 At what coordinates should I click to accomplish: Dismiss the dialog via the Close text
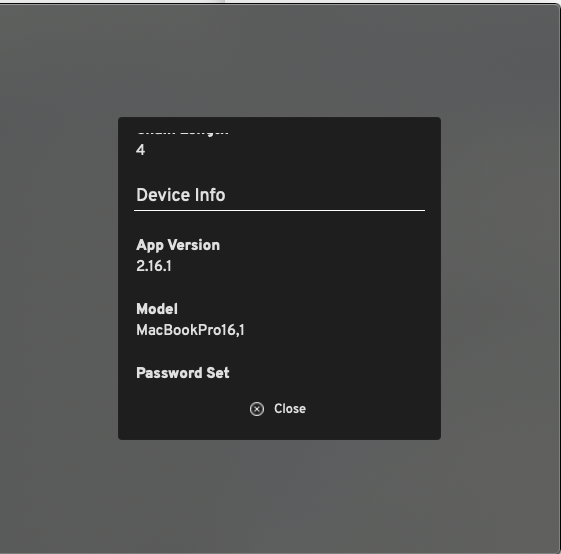(290, 409)
